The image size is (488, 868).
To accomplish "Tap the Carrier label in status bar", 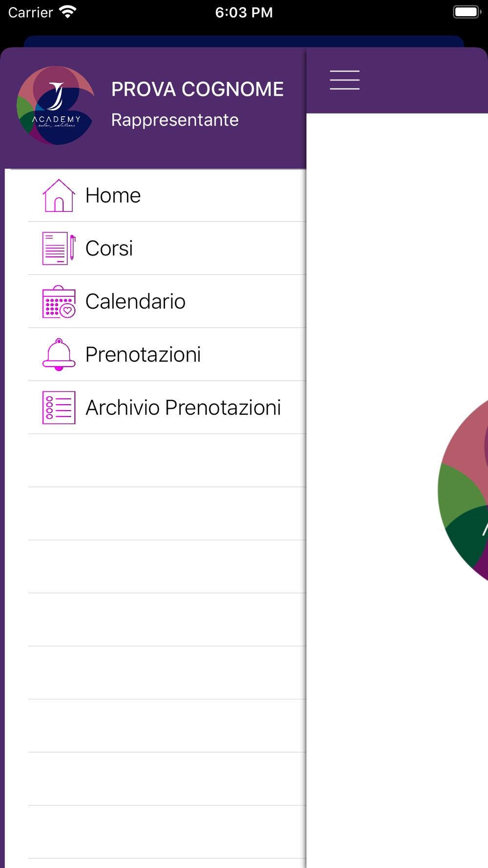I will point(30,12).
